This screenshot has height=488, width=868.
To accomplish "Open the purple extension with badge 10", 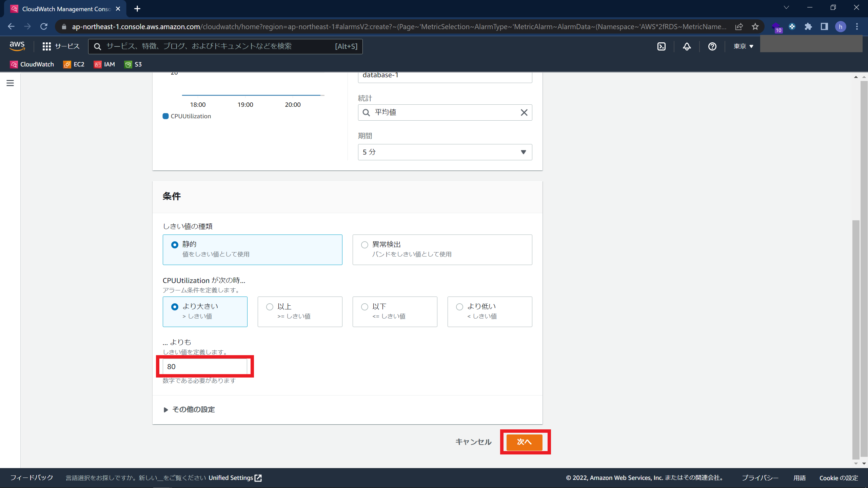I will coord(776,27).
